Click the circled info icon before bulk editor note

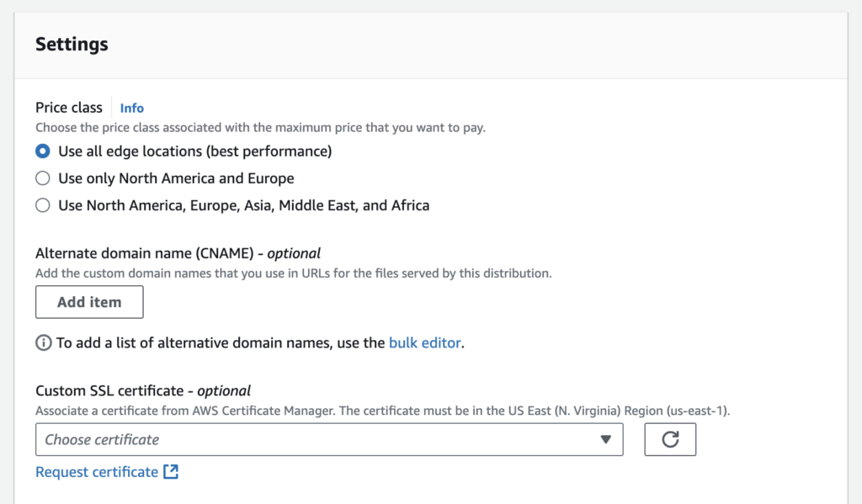coord(43,343)
